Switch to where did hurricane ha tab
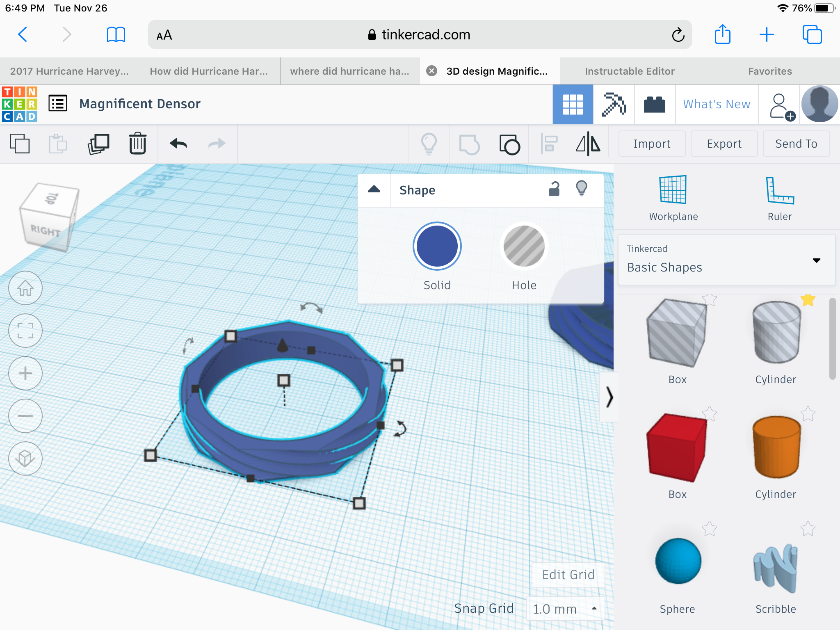840x630 pixels. (350, 71)
